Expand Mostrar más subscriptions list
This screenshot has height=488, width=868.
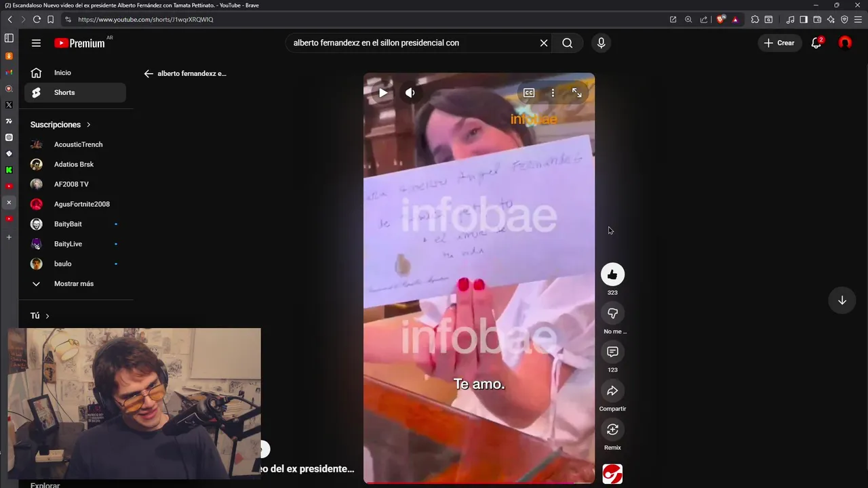coord(75,283)
